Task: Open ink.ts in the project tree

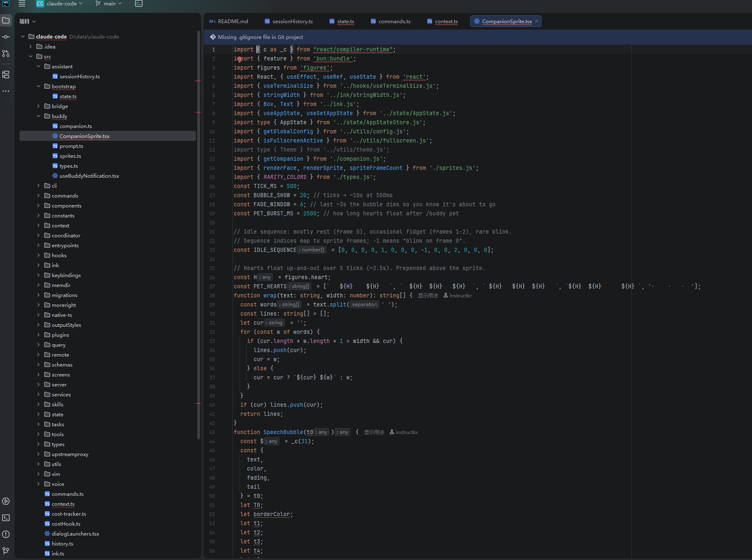Action: tap(58, 553)
